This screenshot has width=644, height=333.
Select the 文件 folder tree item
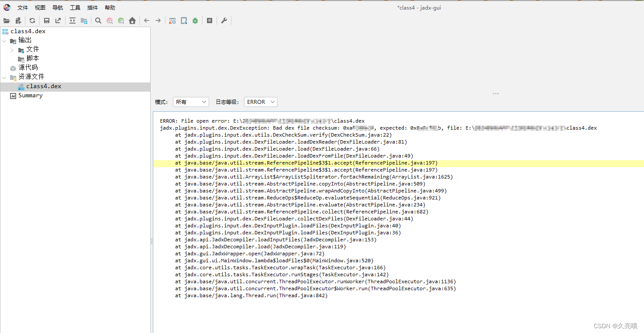click(x=33, y=49)
